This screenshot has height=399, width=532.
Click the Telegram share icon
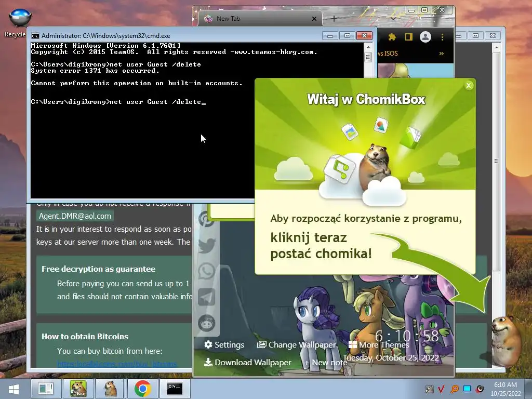(x=206, y=297)
